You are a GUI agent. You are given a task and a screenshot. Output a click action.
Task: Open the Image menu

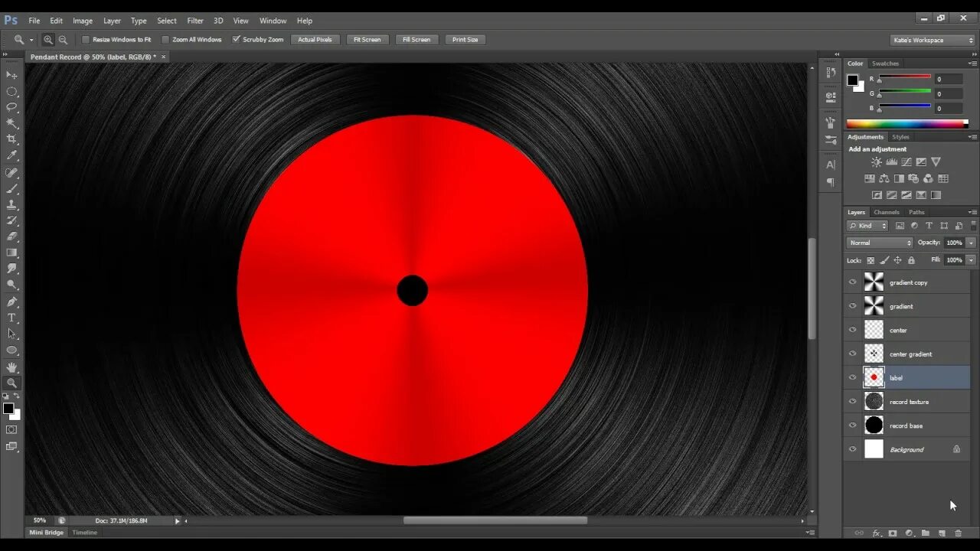tap(83, 21)
